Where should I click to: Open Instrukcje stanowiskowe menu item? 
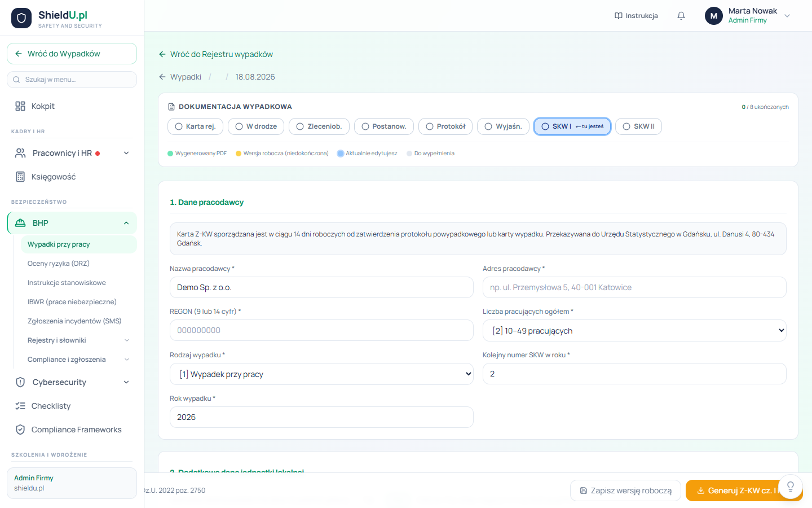pos(79,283)
